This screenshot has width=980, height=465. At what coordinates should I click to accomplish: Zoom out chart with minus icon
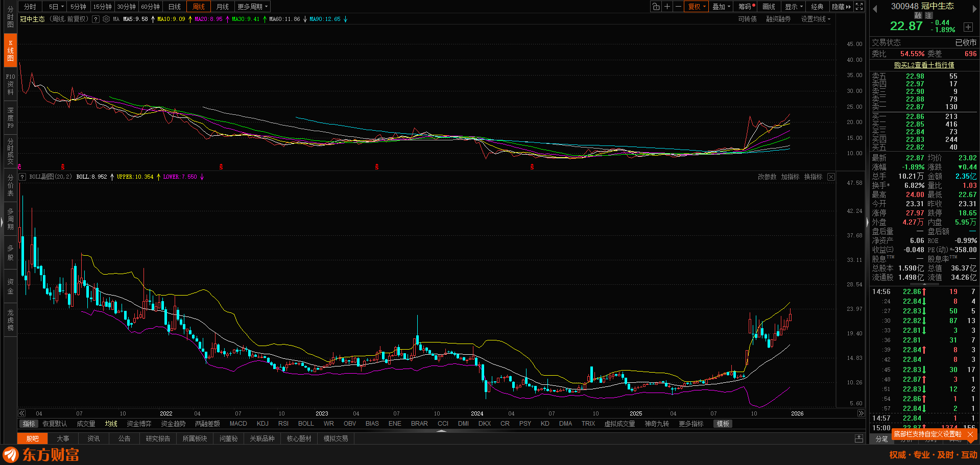click(x=678, y=7)
